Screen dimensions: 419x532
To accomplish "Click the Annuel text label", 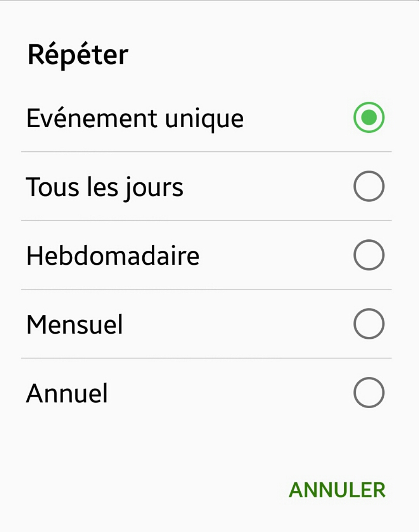I will click(x=67, y=393).
